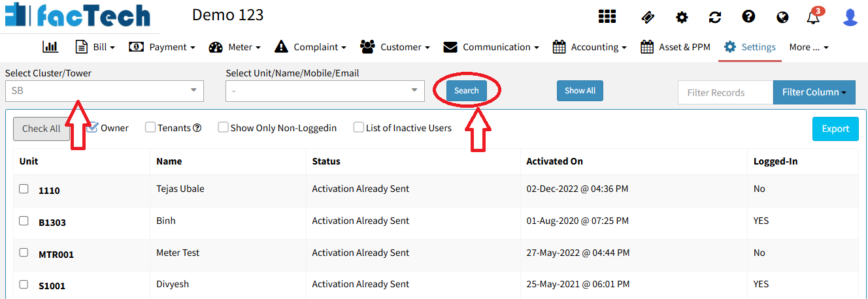Open the Bill menu
Screen dimensions: 868x299
coord(95,47)
